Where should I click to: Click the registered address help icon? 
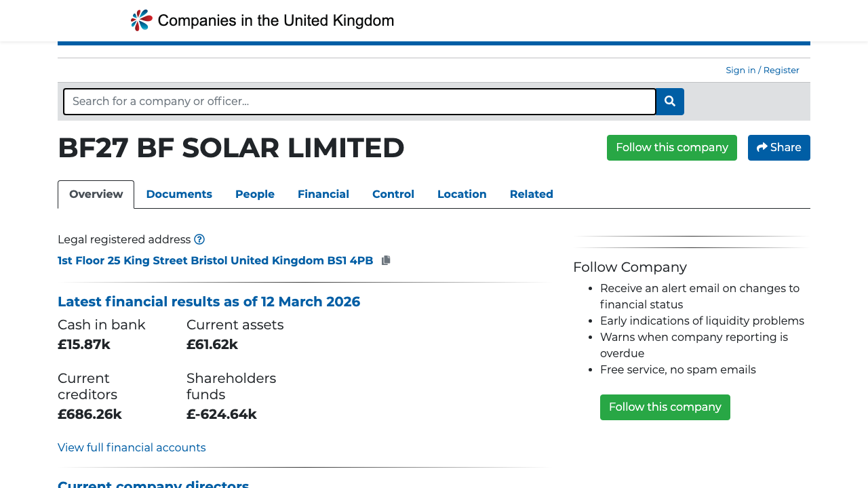(x=199, y=239)
